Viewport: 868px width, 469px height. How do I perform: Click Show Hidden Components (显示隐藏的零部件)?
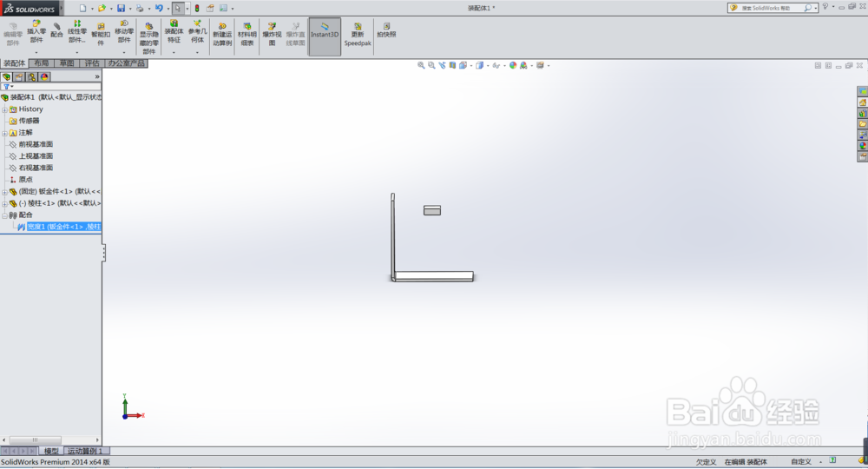[x=149, y=37]
